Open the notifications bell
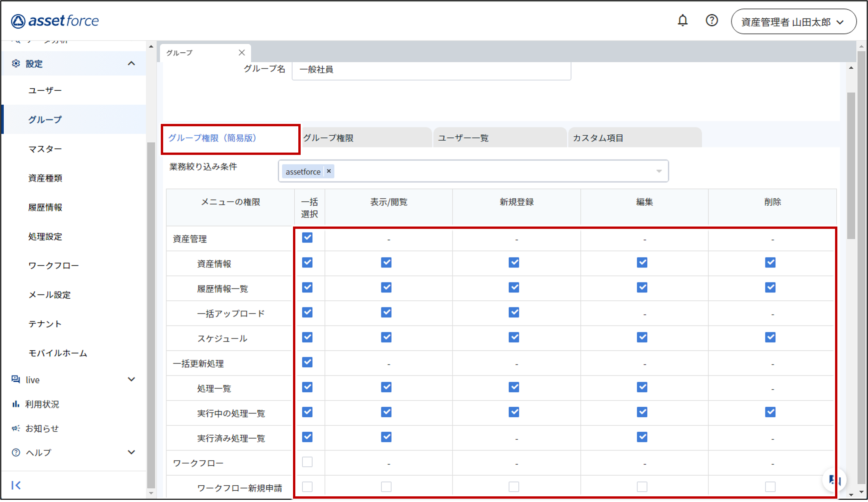 pos(682,21)
